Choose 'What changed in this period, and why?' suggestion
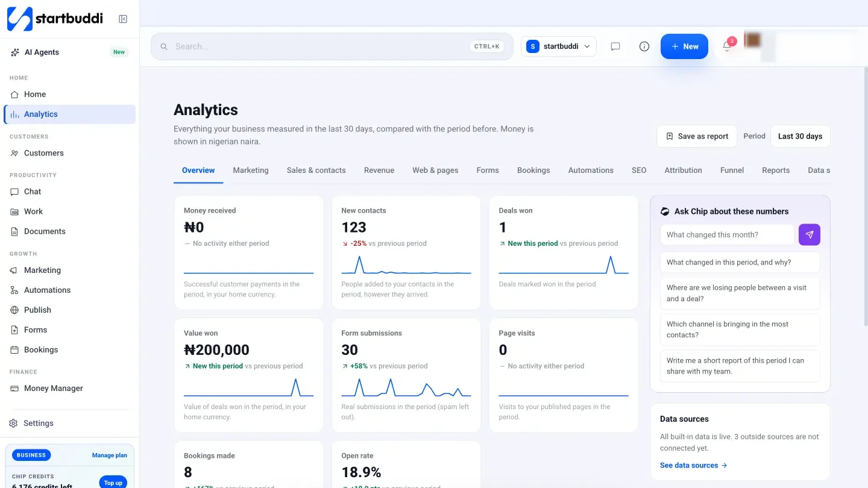Viewport: 868px width, 488px height. pos(740,262)
